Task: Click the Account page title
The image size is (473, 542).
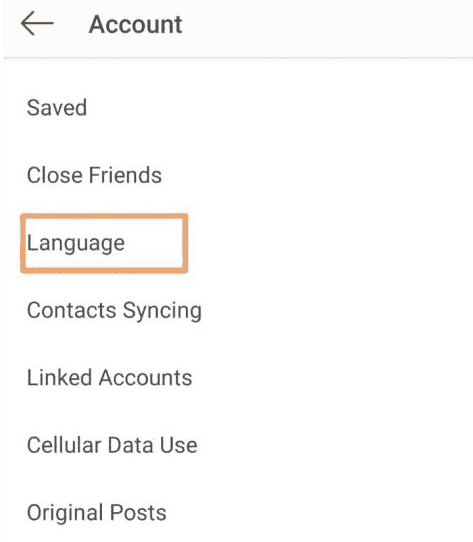Action: pos(135,25)
